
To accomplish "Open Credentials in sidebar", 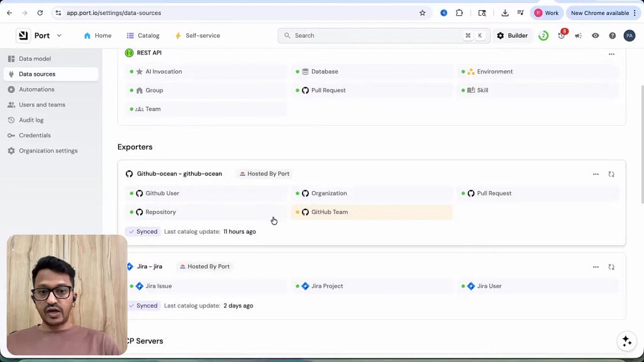I will pos(51,136).
